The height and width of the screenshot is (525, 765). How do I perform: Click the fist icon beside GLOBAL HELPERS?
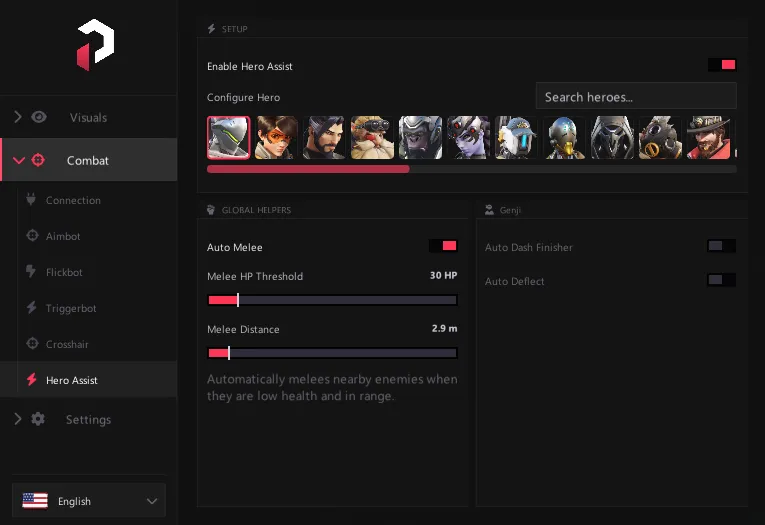click(x=211, y=210)
